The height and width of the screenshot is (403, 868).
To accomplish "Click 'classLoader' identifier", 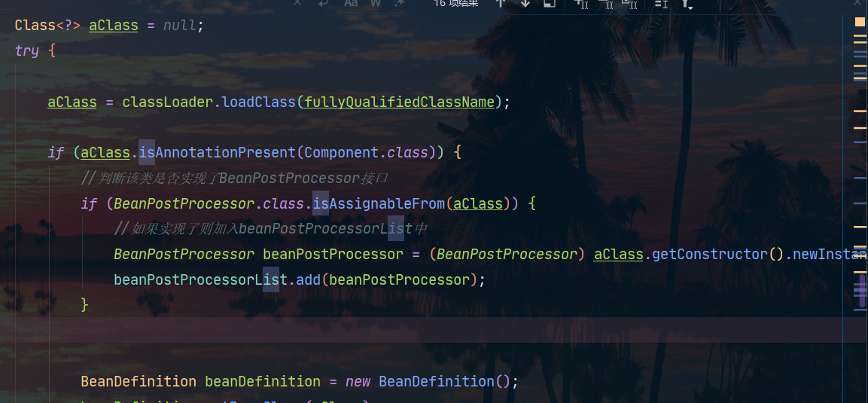I will point(168,102).
